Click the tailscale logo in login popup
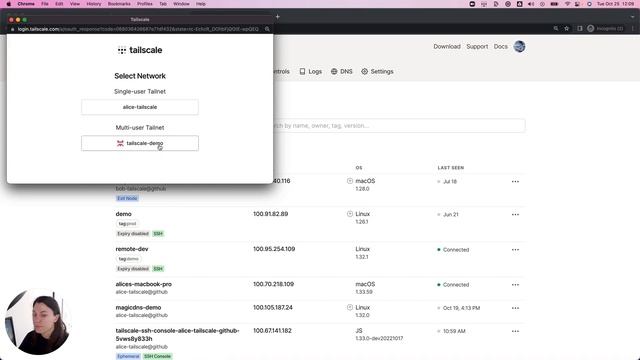 point(140,50)
